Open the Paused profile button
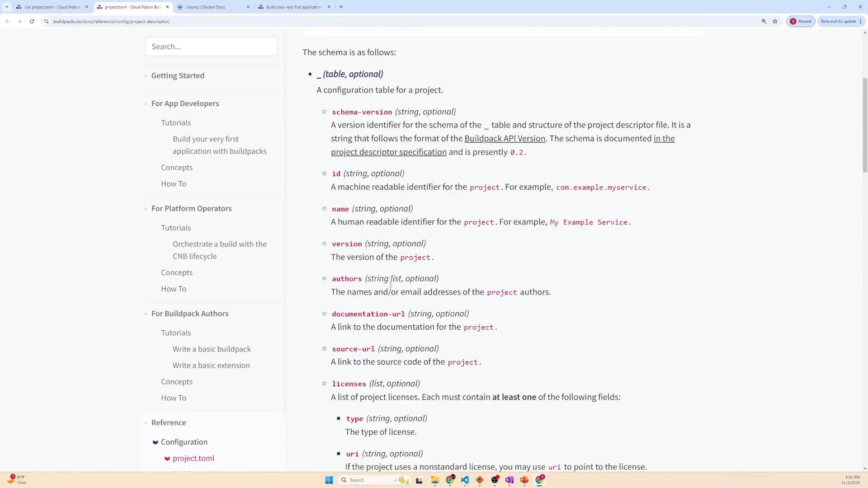868x488 pixels. 801,21
